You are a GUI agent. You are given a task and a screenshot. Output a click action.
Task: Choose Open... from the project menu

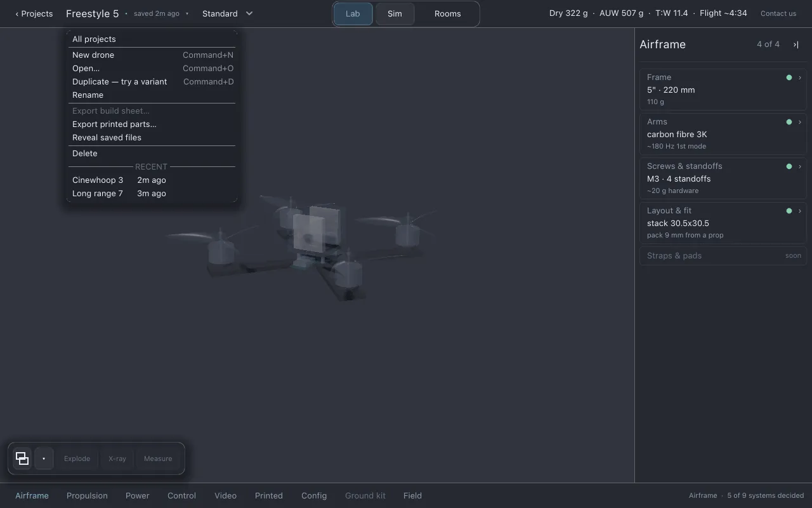[152, 69]
